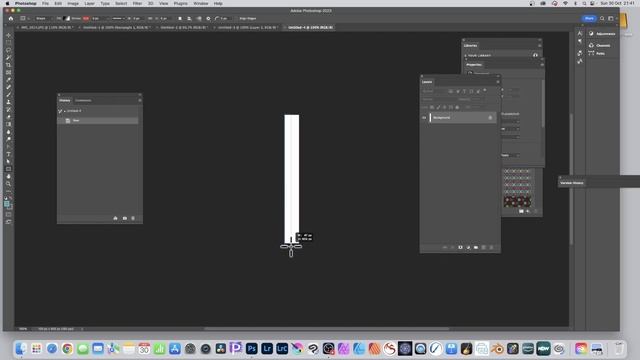The width and height of the screenshot is (640, 360).
Task: Create new document from history state
Action: pyautogui.click(x=116, y=218)
